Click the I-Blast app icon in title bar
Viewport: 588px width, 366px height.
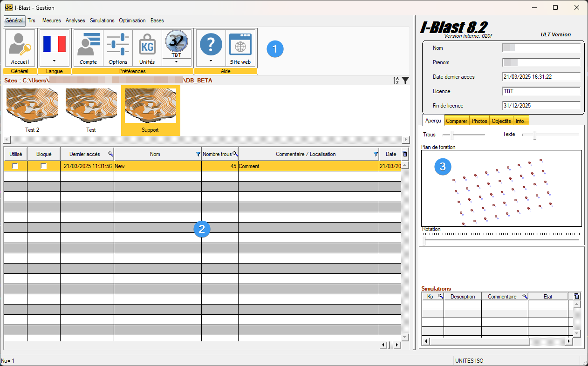click(8, 7)
